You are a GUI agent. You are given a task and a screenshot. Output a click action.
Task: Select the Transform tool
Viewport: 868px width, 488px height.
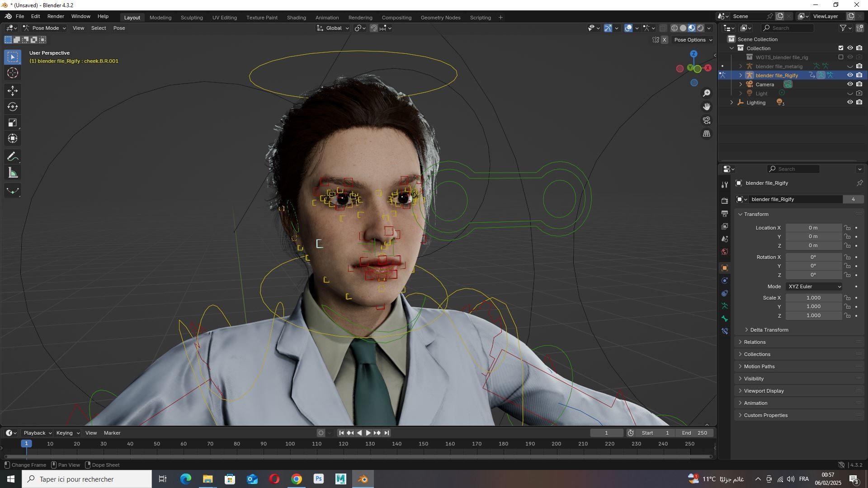[13, 139]
